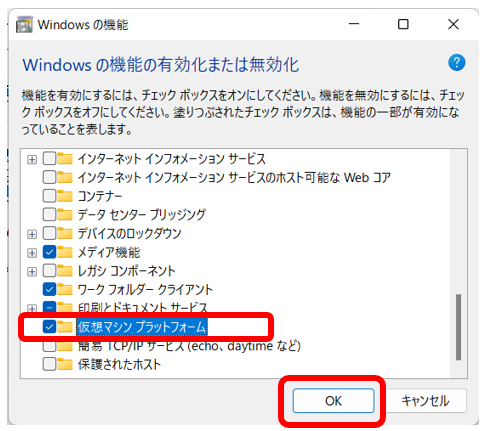Click the folder icon beside 保護されたホスト
Viewport: 488px width, 431px height.
(x=65, y=364)
